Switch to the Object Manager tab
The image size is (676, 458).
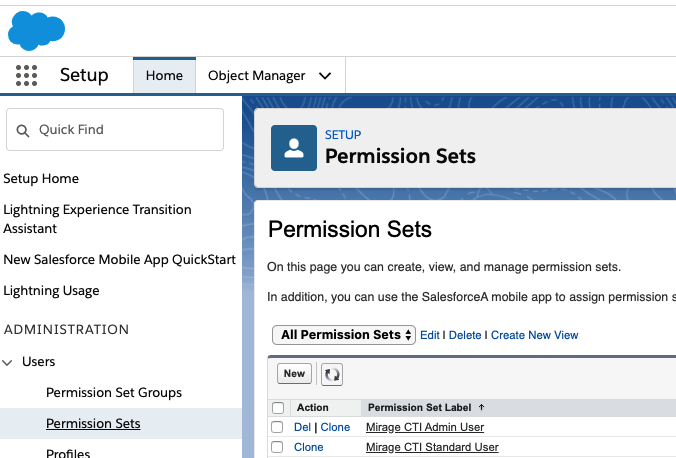[x=257, y=75]
